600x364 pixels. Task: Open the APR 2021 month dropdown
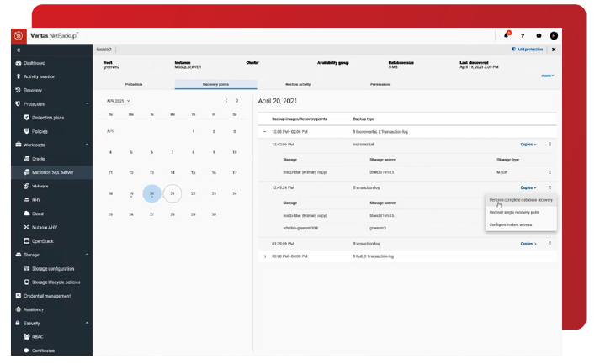pos(119,101)
